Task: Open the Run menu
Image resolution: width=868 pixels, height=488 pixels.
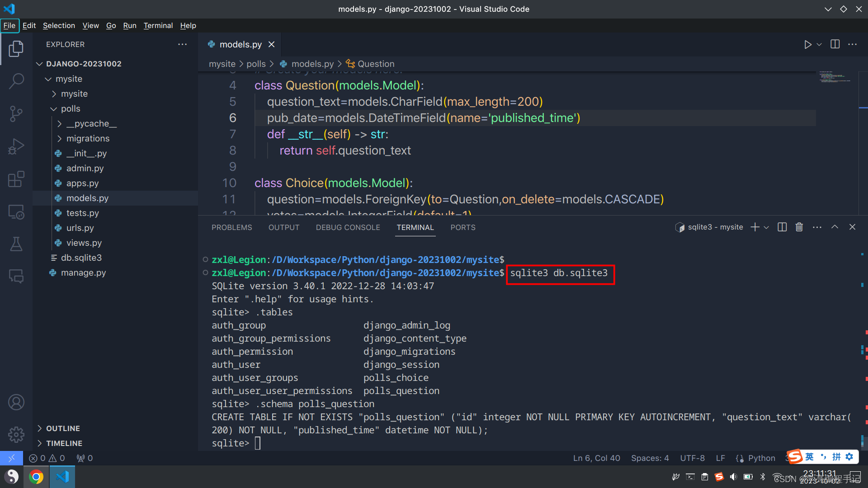Action: (130, 25)
